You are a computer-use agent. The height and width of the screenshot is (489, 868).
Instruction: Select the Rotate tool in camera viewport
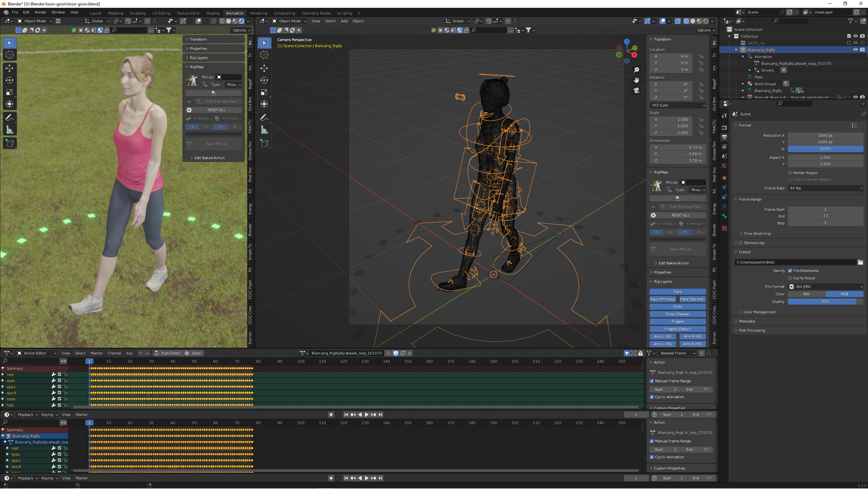tap(264, 80)
